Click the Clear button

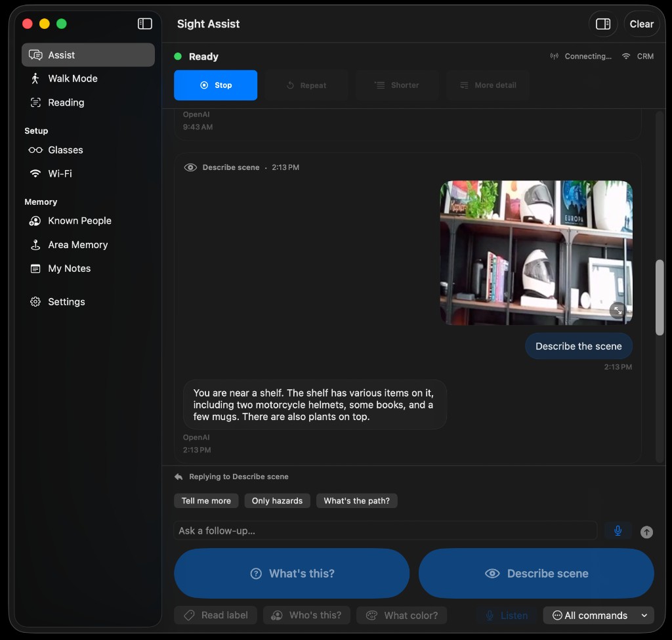coord(641,24)
